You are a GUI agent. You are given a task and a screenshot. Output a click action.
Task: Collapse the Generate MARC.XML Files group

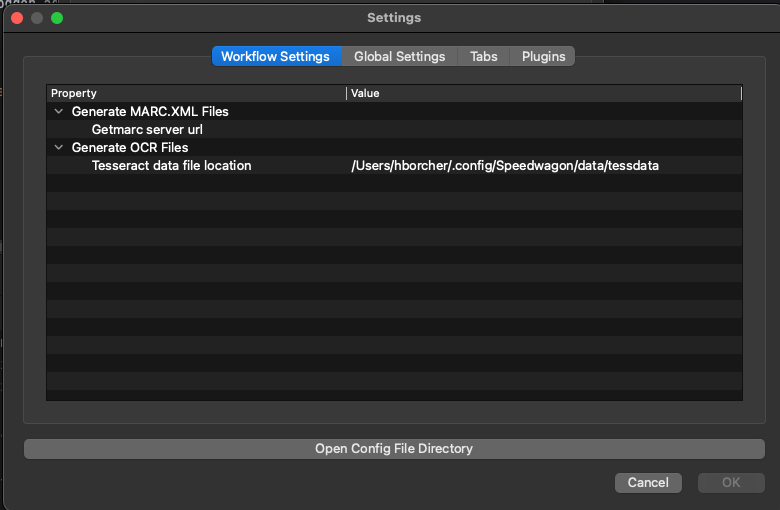pos(59,111)
